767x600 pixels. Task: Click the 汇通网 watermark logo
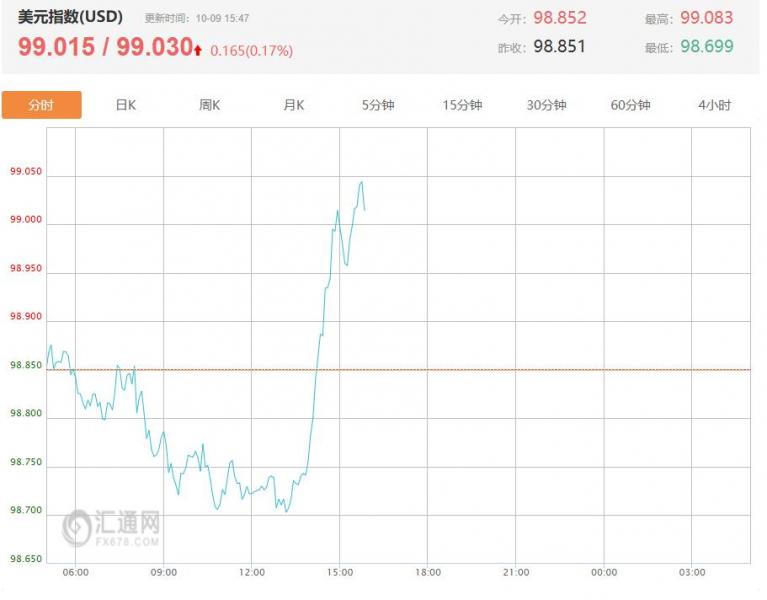[111, 527]
